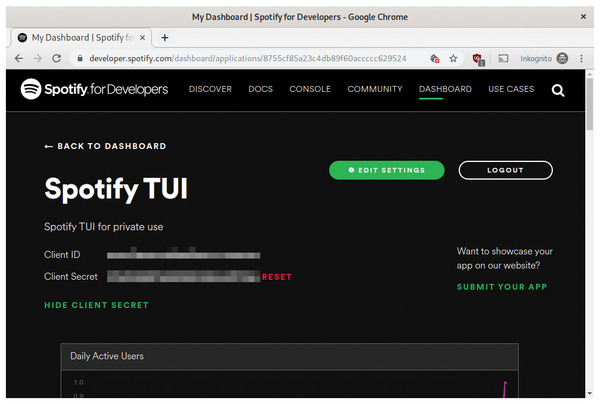Click the Spotify TUI heading
The image size is (600, 404).
[116, 189]
